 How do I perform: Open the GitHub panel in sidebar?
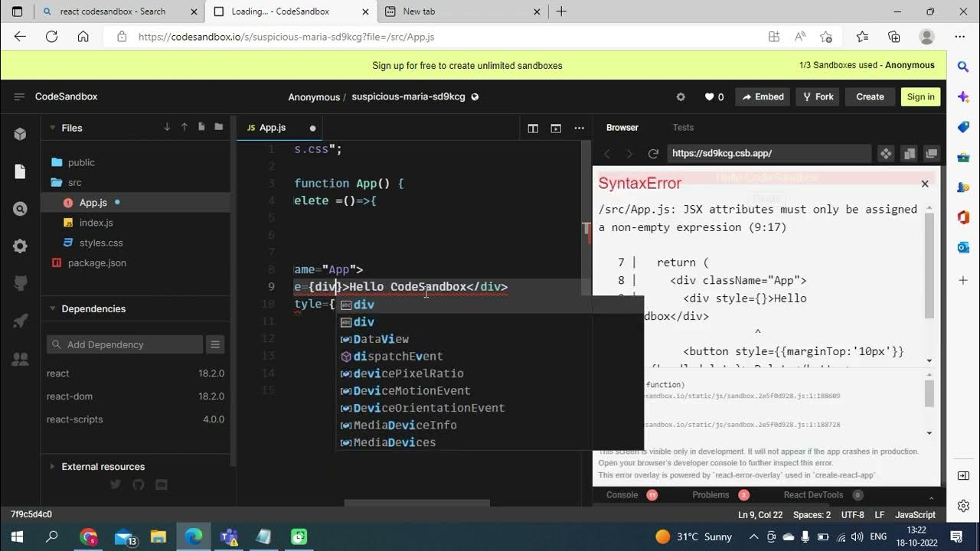click(21, 283)
